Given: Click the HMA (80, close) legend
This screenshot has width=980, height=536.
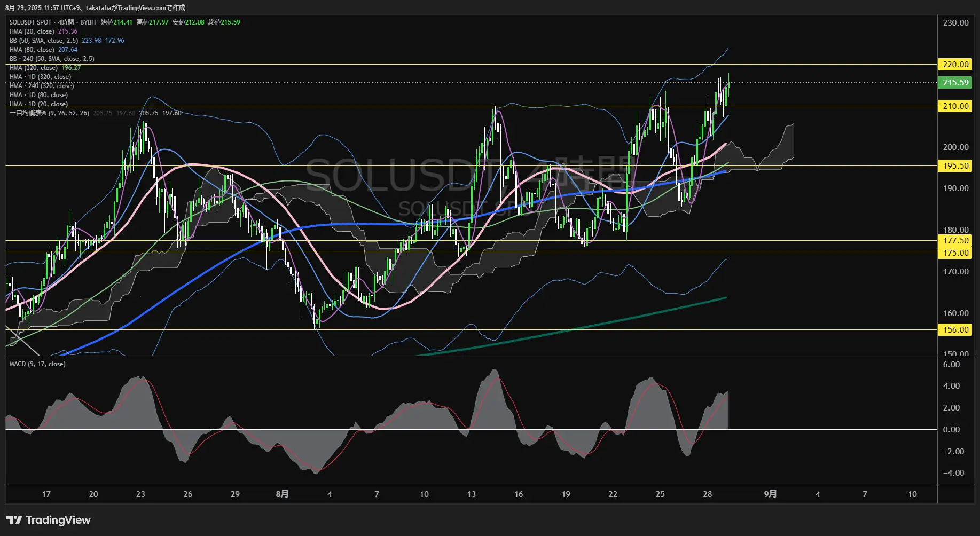Looking at the screenshot, I should 32,50.
